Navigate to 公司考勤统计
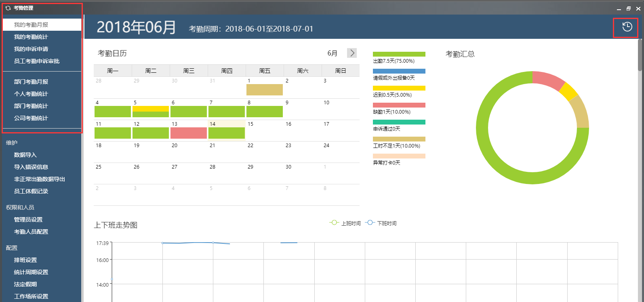Image resolution: width=644 pixels, height=302 pixels. [31, 118]
